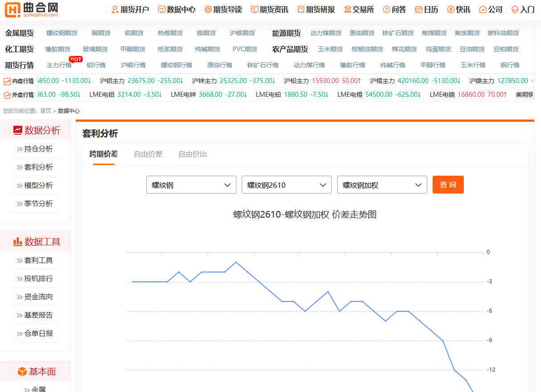This screenshot has height=392, width=541.
Task: Switch to the 自由价比 tab
Action: click(193, 154)
